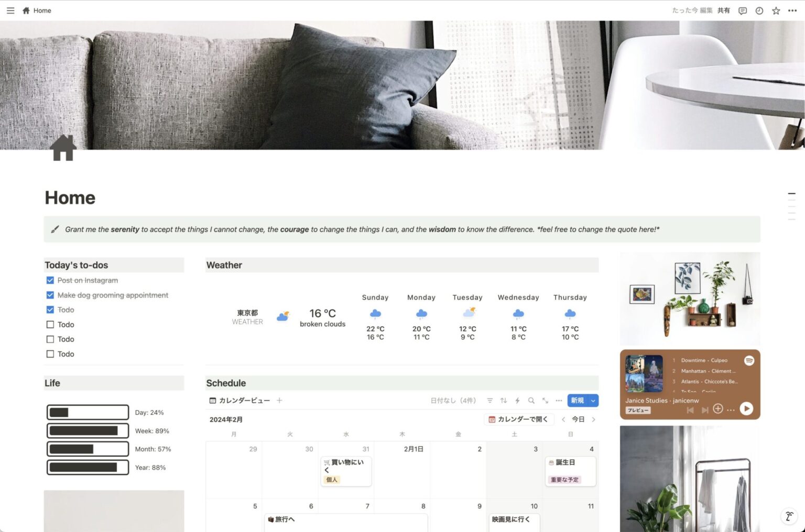Click the 共有 share option
Viewport: 805px width, 532px height.
(x=724, y=10)
